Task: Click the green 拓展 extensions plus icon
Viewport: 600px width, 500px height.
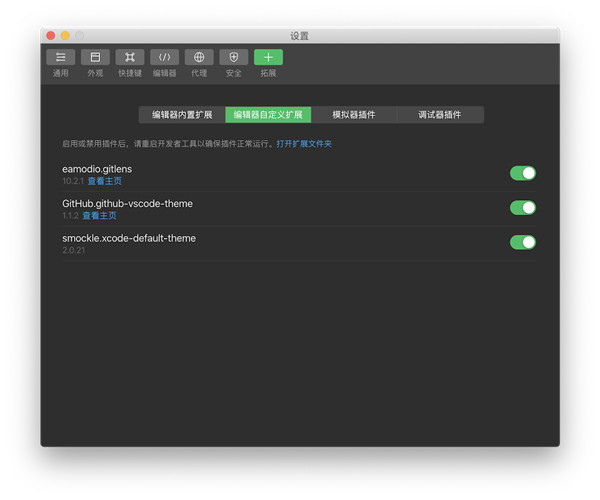Action: [268, 58]
